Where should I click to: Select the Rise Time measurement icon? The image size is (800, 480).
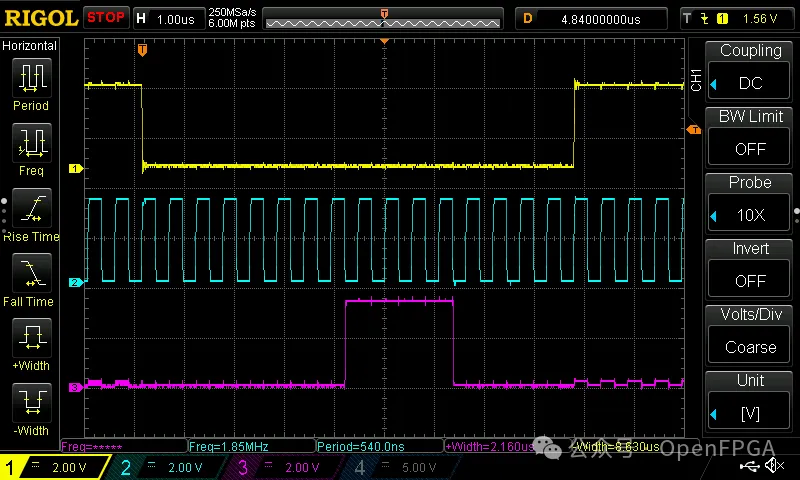32,208
